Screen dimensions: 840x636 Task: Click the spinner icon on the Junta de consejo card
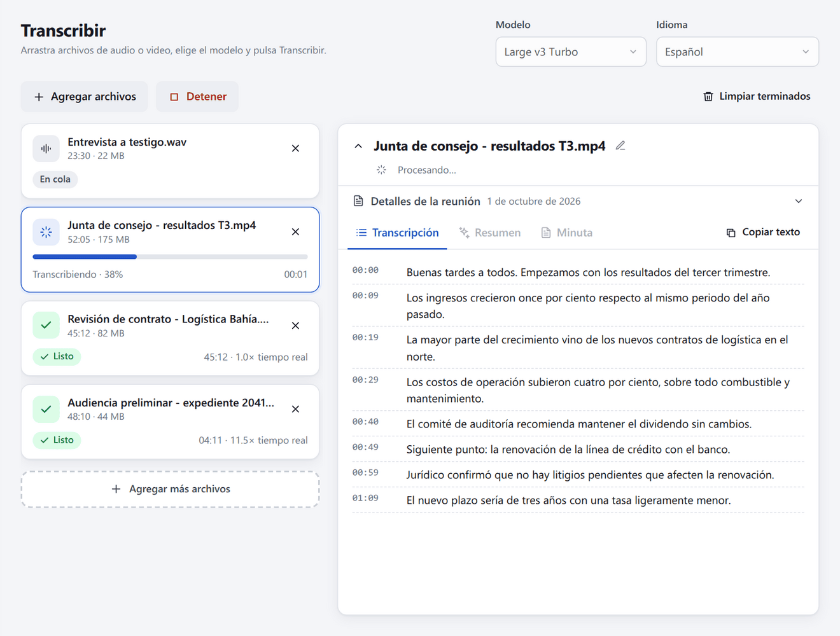(x=46, y=232)
